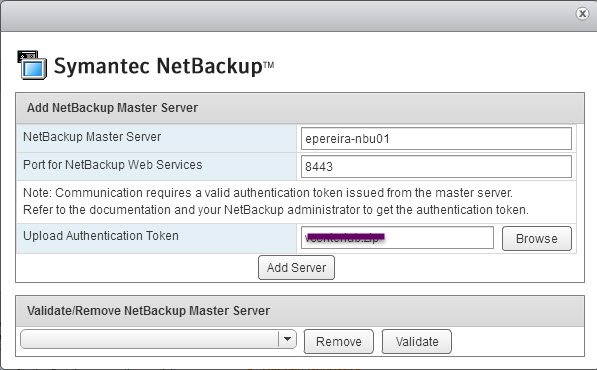Click the Browse button for token upload

tap(536, 239)
